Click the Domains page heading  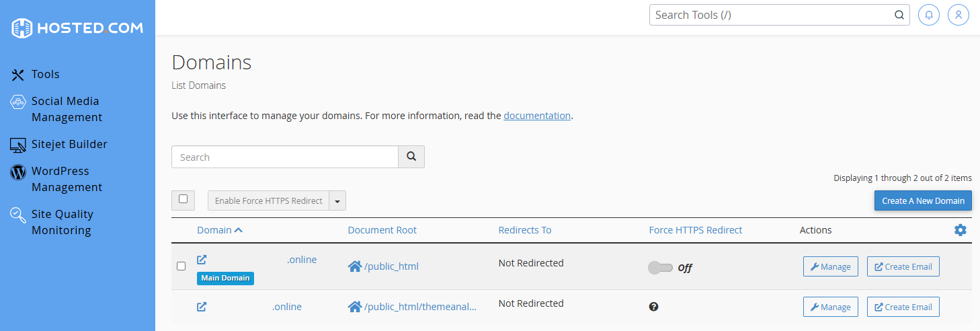coord(212,63)
